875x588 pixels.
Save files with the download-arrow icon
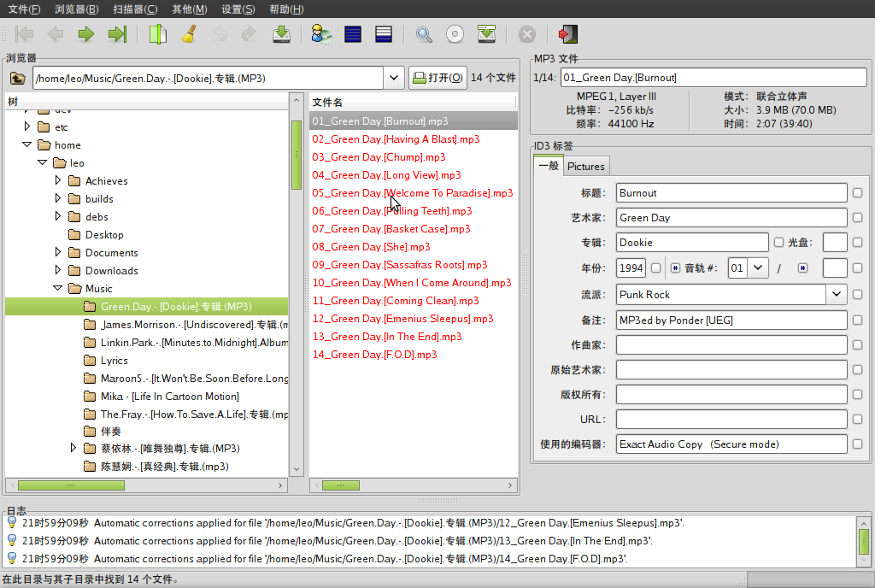point(281,34)
